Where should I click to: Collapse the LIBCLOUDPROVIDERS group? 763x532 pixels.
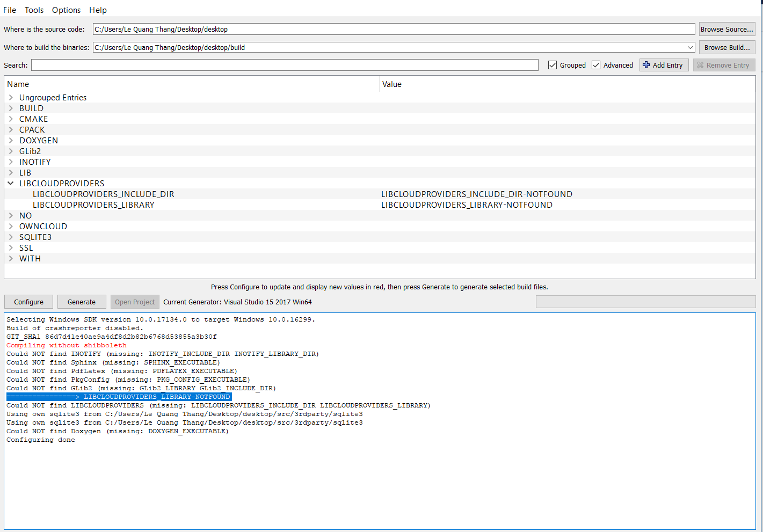tap(11, 183)
